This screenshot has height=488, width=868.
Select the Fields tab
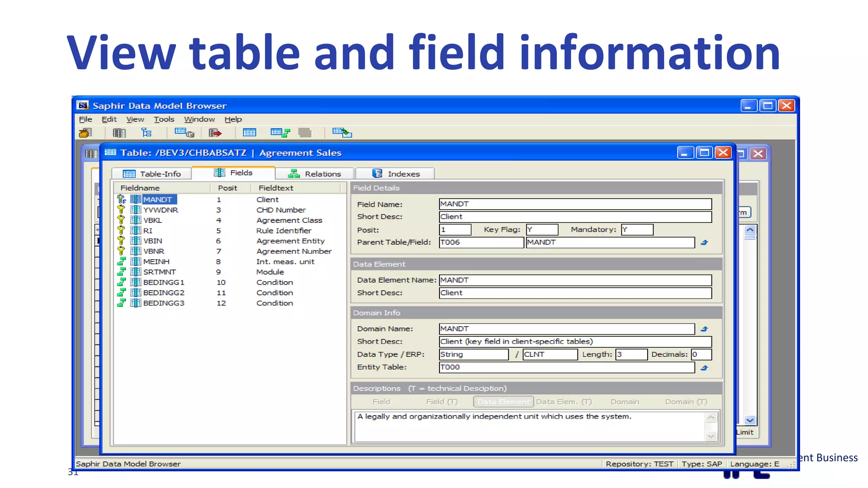[x=233, y=173]
